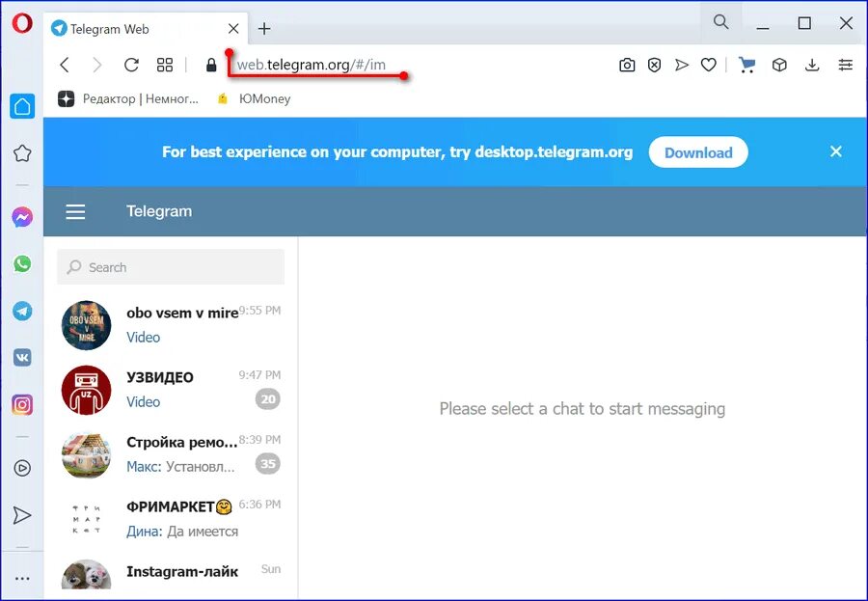Open sidebar Bookmarks star icon
Screen dimensions: 868x601
click(x=22, y=152)
